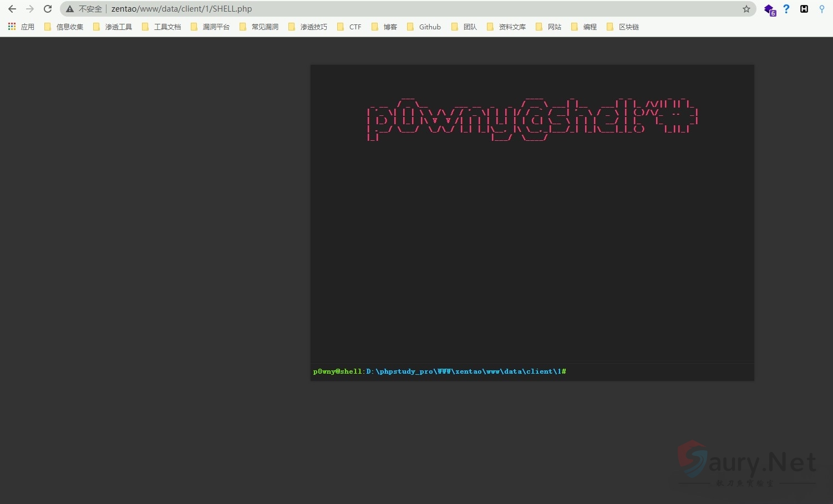
Task: Open the 漏洞平台 bookmark folder
Action: [210, 27]
